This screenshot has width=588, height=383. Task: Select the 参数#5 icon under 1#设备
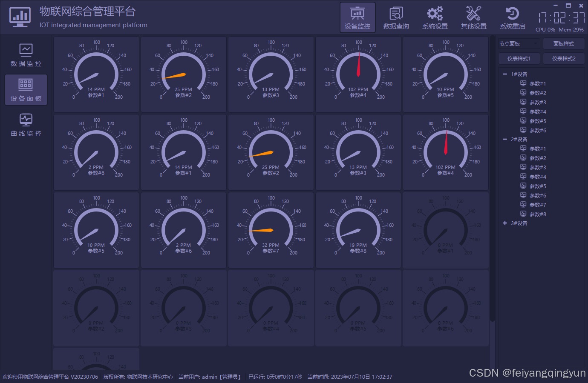523,121
